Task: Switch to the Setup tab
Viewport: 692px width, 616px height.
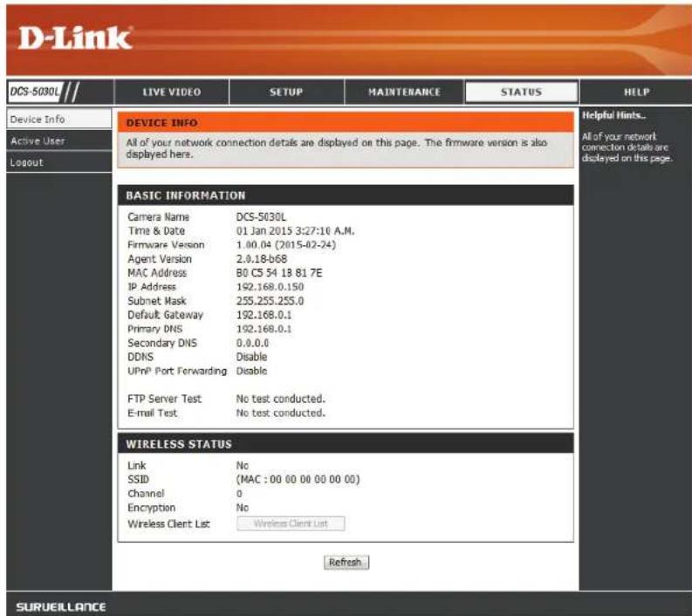Action: click(x=286, y=92)
